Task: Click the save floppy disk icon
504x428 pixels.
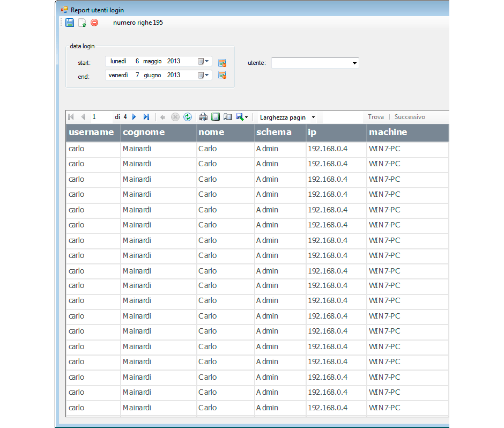Action: point(70,23)
